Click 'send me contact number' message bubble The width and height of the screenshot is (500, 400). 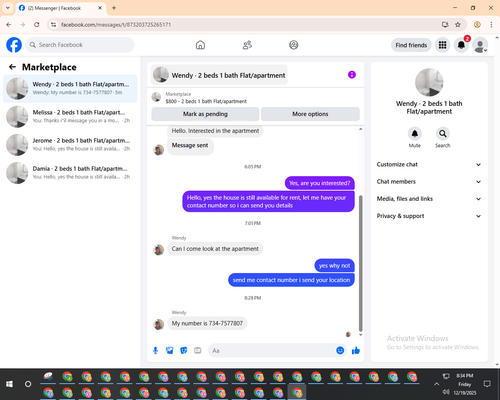pos(291,280)
